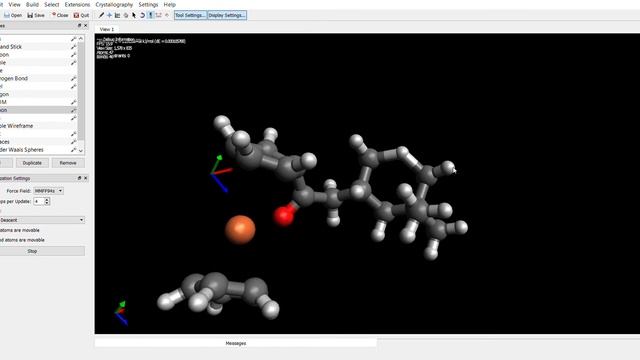
Task: Toggle the Auto Optimization tool
Action: (x=150, y=15)
